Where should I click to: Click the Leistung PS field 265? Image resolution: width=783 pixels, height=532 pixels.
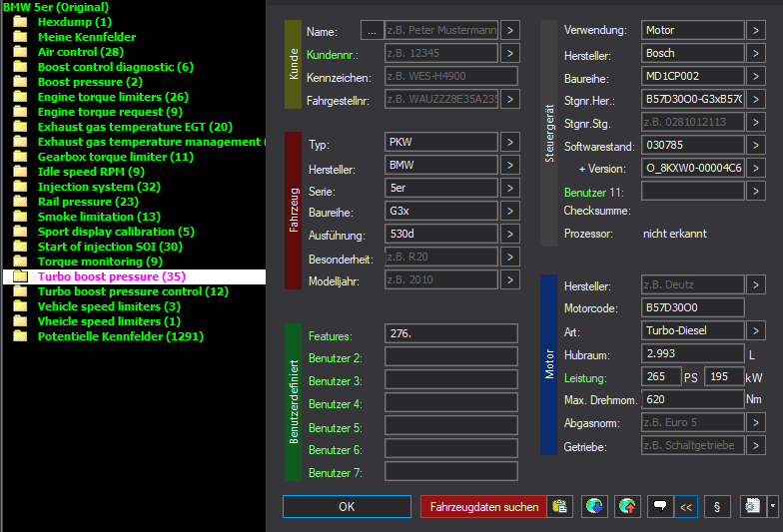point(661,376)
